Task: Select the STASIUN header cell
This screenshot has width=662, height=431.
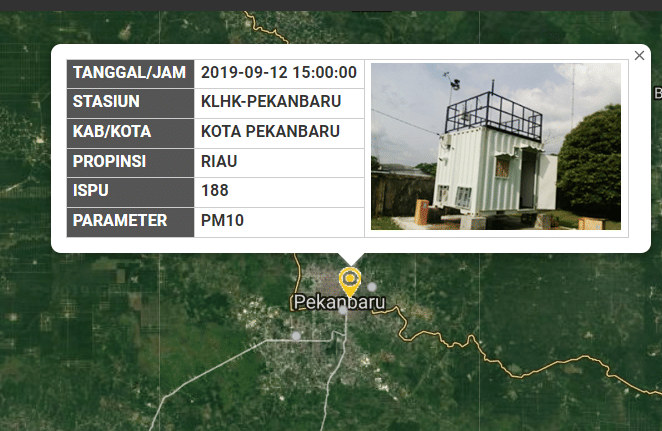Action: pyautogui.click(x=130, y=102)
